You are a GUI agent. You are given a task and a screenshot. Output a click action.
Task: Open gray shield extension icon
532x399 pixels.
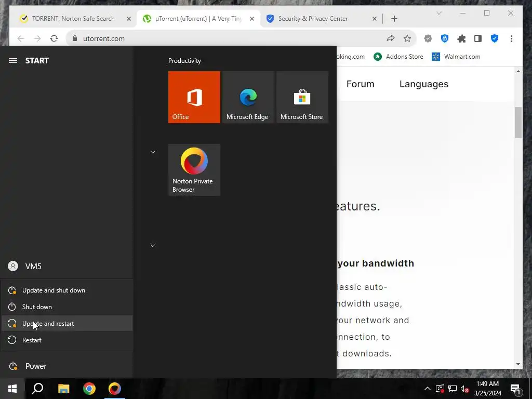[x=428, y=38]
